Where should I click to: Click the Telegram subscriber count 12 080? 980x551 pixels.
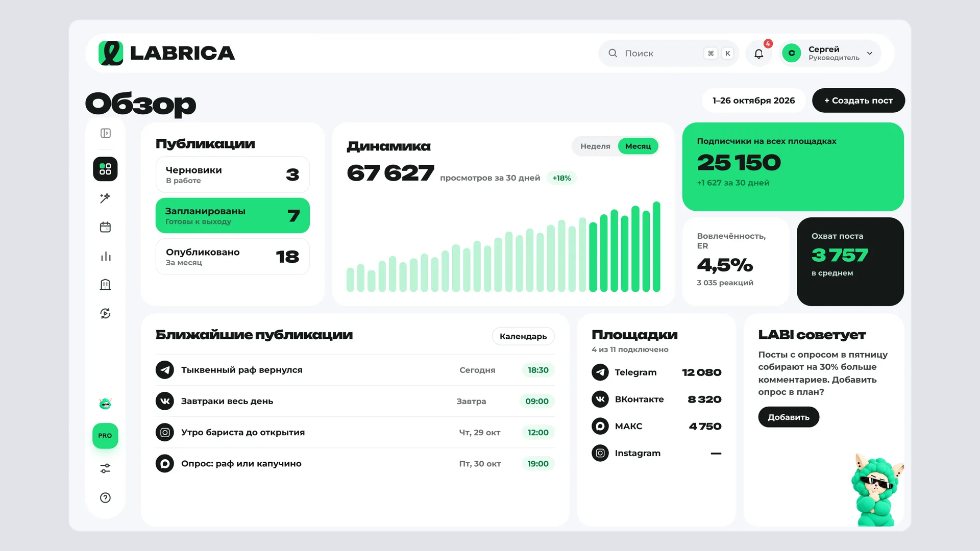pos(702,372)
